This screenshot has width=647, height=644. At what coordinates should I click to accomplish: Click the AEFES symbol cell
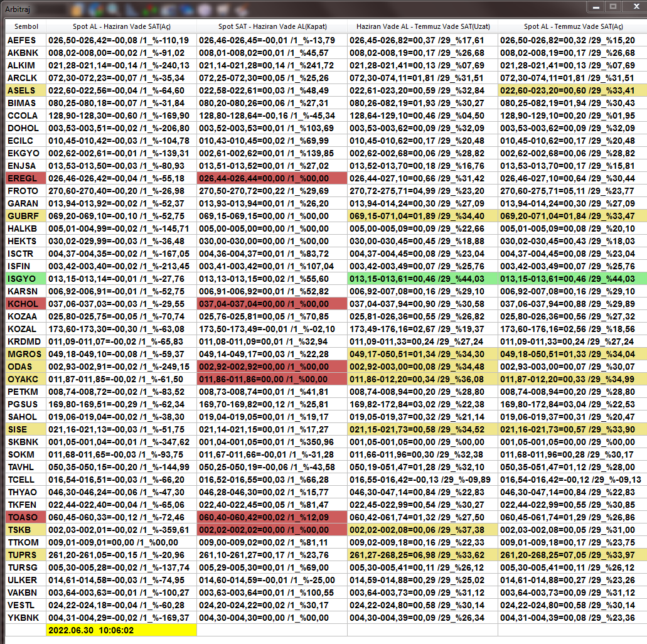click(26, 40)
